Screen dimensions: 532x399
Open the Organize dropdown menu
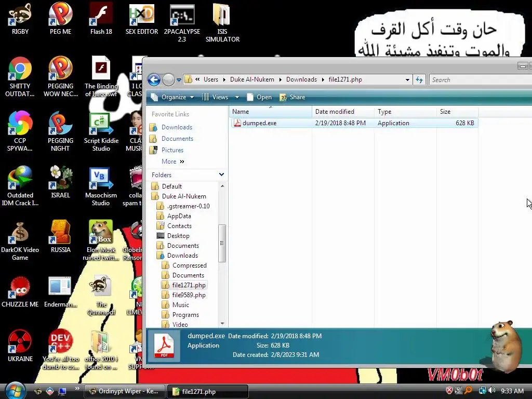172,97
